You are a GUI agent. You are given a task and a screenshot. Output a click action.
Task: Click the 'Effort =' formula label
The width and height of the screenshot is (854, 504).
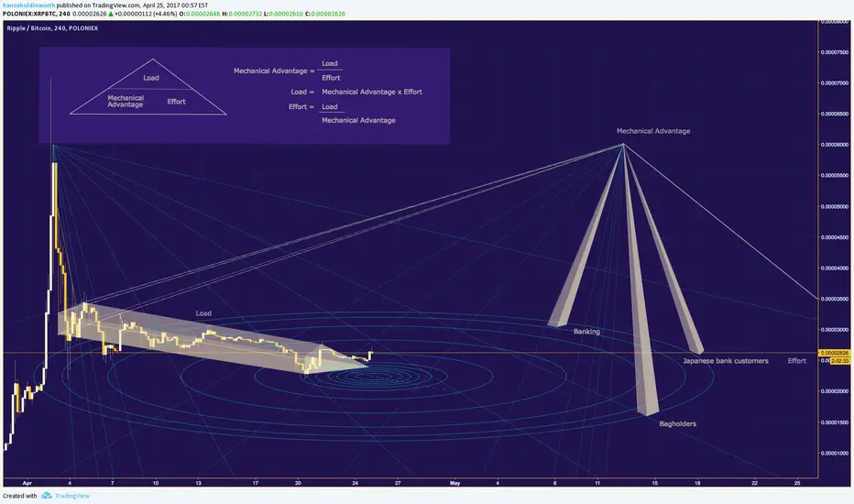pyautogui.click(x=301, y=107)
